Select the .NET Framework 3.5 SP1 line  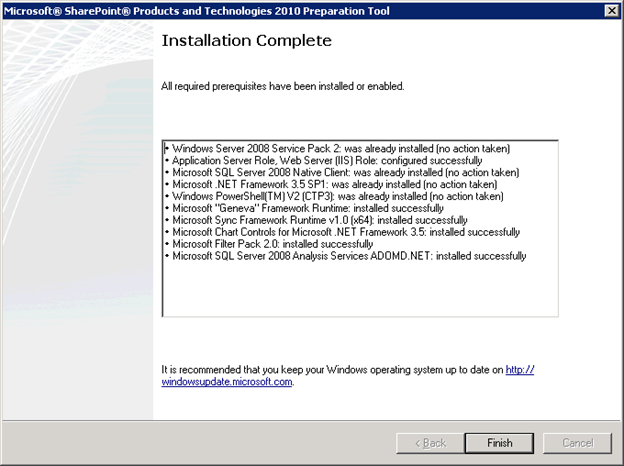click(x=334, y=184)
